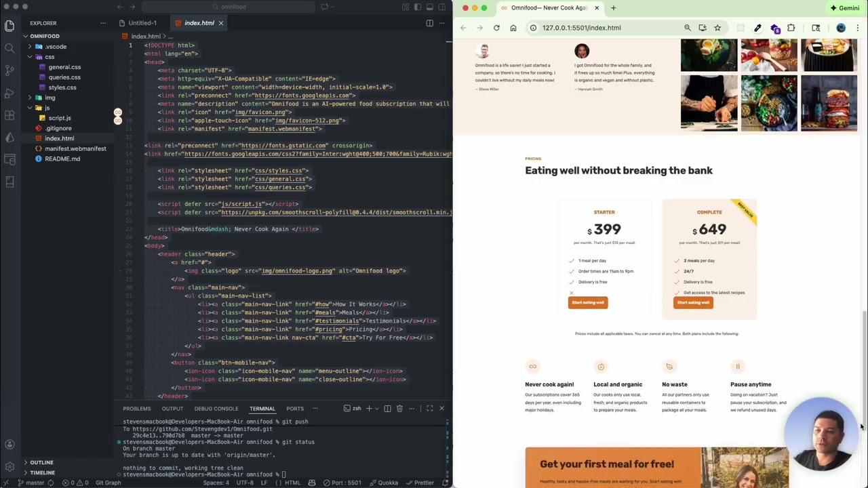This screenshot has height=488, width=868.
Task: Open the Extensions view
Action: point(9,115)
